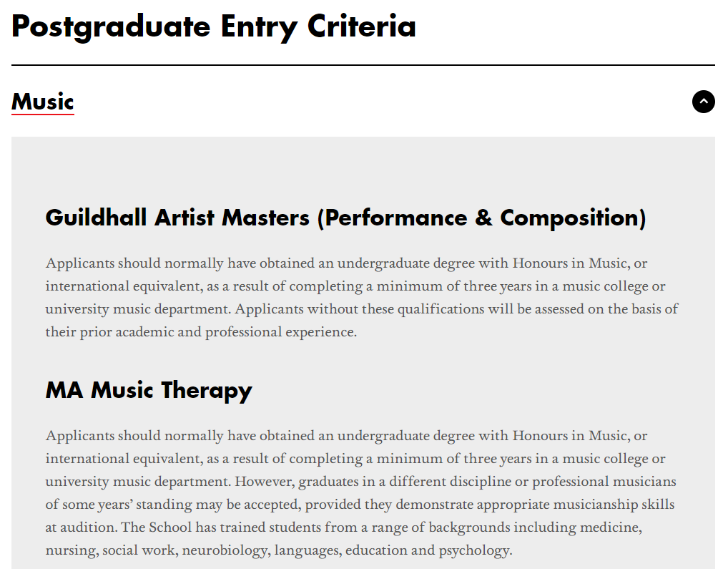Click the word 'Therapy' in the heading
This screenshot has width=728, height=569.
click(207, 390)
